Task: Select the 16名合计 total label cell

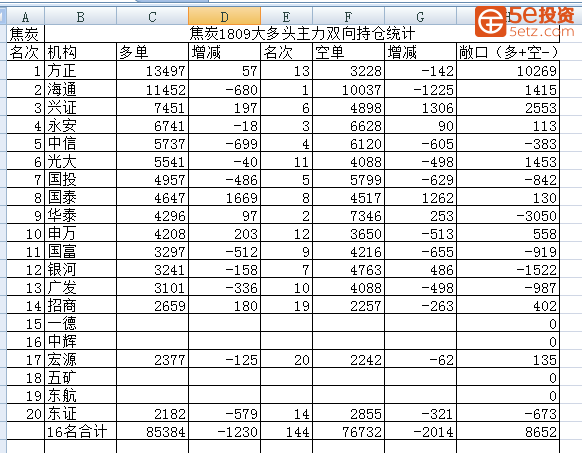Action: click(81, 431)
